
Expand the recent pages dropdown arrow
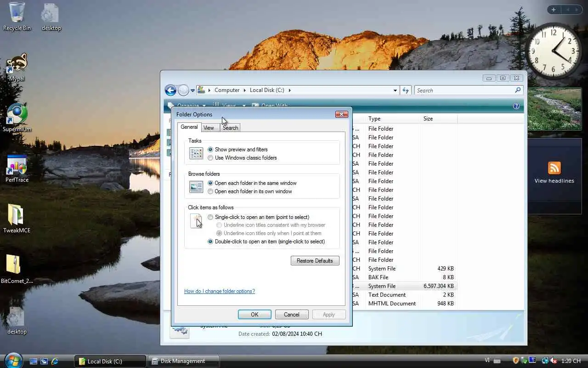pyautogui.click(x=192, y=91)
